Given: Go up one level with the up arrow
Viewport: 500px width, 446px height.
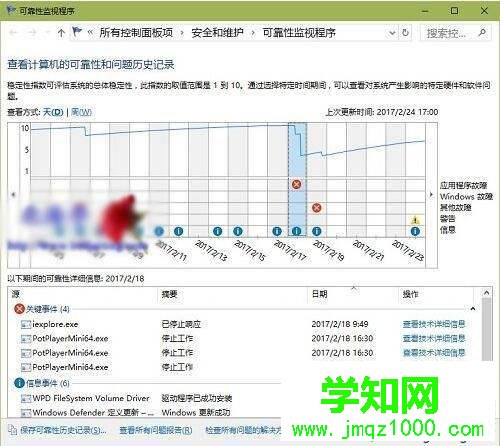Looking at the screenshot, I should point(61,32).
